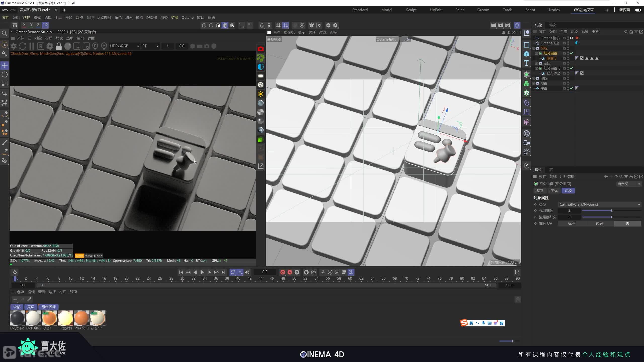Select the Plastic 0 material thumbnail
644x362 pixels.
(x=82, y=318)
